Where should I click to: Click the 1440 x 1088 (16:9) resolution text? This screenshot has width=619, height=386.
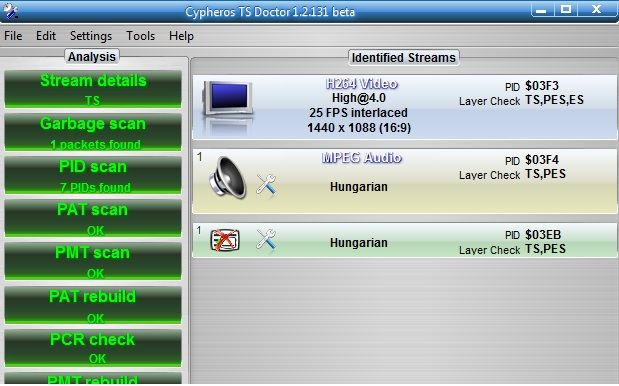point(359,128)
